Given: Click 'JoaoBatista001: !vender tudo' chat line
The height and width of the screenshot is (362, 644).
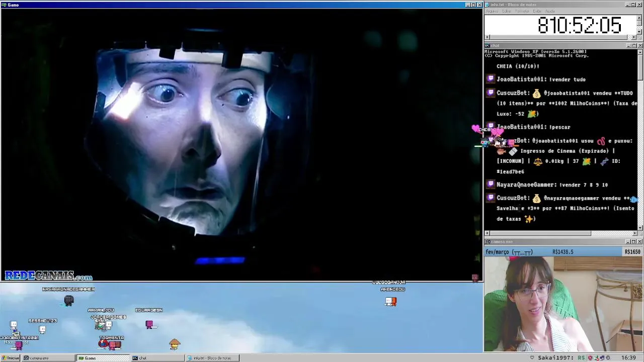Looking at the screenshot, I should [541, 79].
